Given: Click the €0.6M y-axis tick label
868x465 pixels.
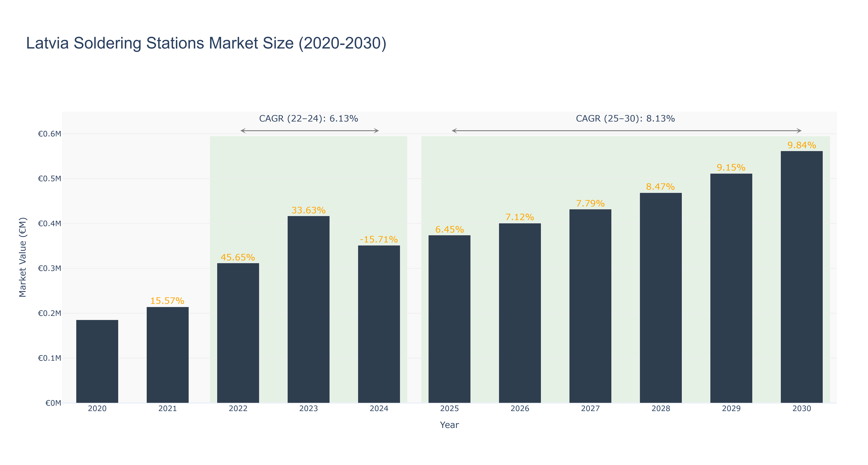Looking at the screenshot, I should pos(50,134).
